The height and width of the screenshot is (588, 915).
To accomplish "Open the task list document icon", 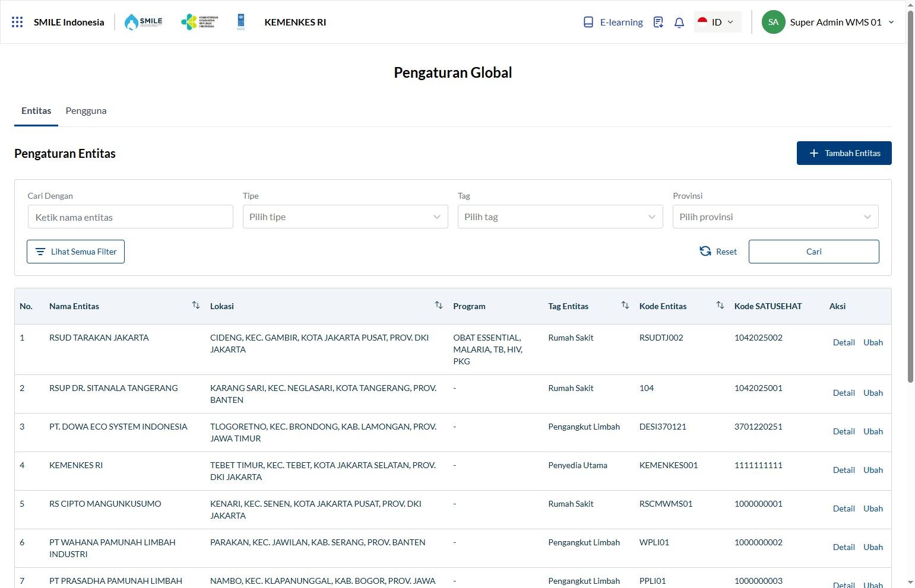I will [658, 22].
